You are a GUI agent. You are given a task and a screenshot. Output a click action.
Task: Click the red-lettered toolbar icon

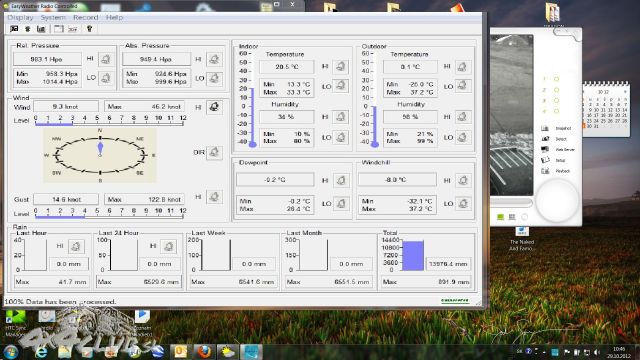click(x=73, y=29)
